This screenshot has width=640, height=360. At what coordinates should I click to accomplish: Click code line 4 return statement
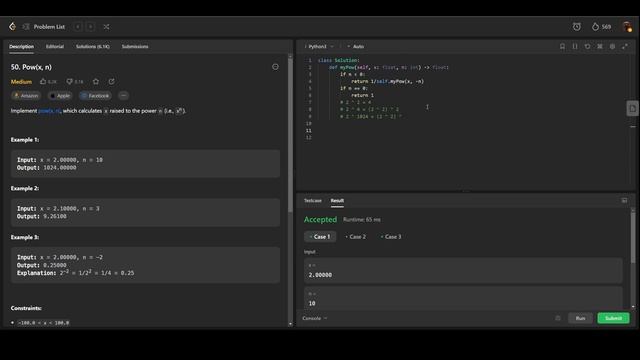coord(387,81)
